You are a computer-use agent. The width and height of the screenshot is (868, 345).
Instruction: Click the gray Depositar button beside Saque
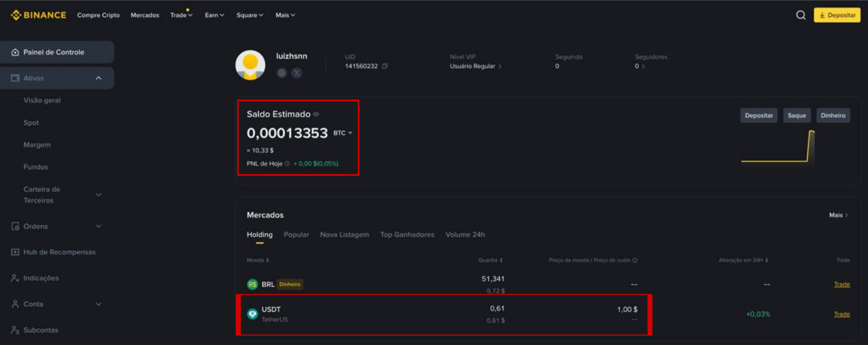coord(759,115)
